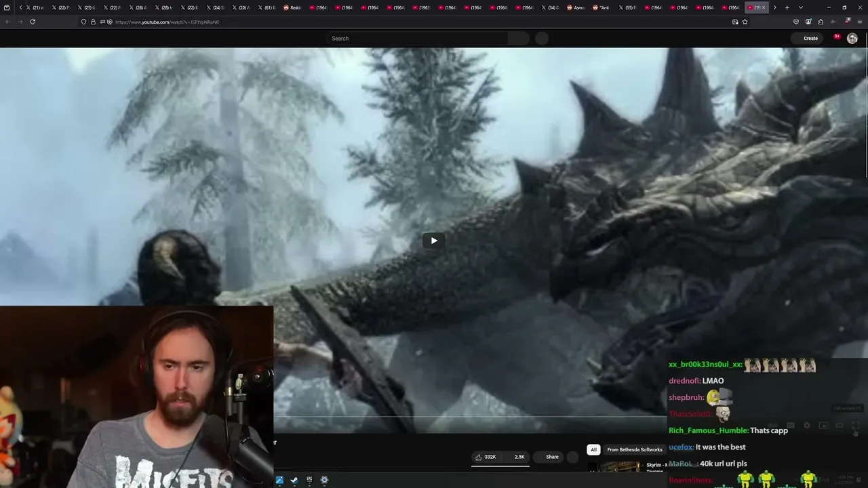Screen dimensions: 868x488
Task: Close the active YouTube tab
Action: (764, 7)
